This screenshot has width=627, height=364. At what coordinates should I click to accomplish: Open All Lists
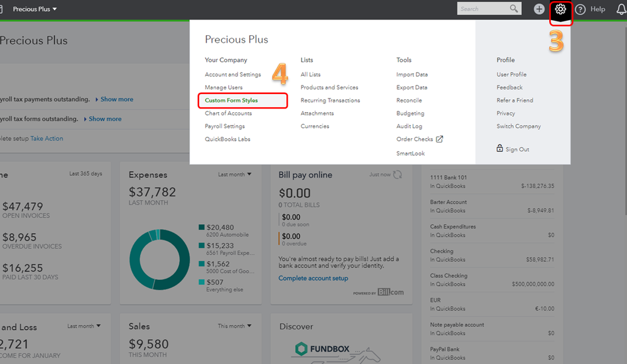click(310, 74)
